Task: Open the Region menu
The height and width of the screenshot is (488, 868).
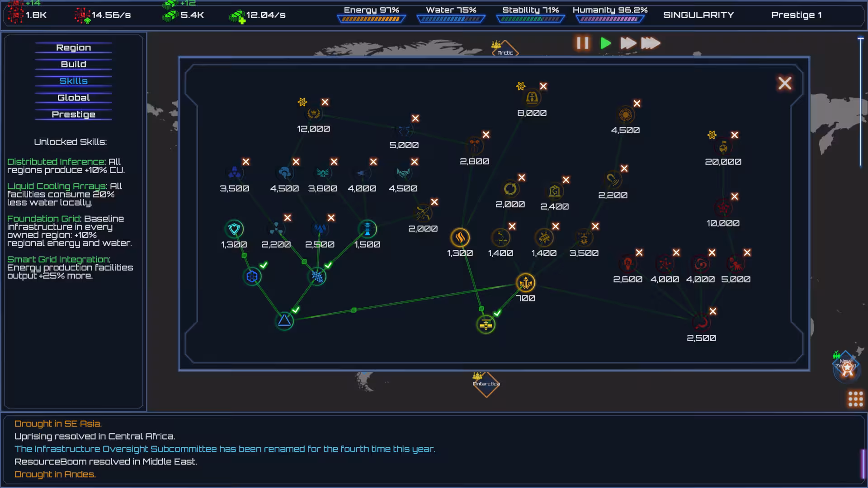Action: (x=73, y=47)
